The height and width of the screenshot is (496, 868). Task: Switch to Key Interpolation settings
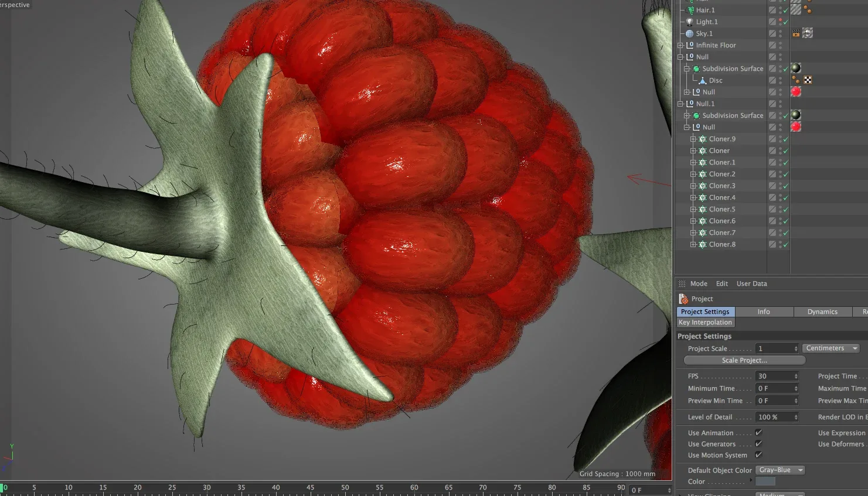pyautogui.click(x=705, y=322)
